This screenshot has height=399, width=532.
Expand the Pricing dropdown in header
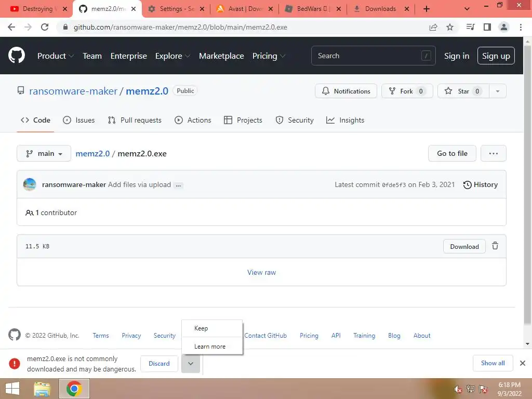269,56
